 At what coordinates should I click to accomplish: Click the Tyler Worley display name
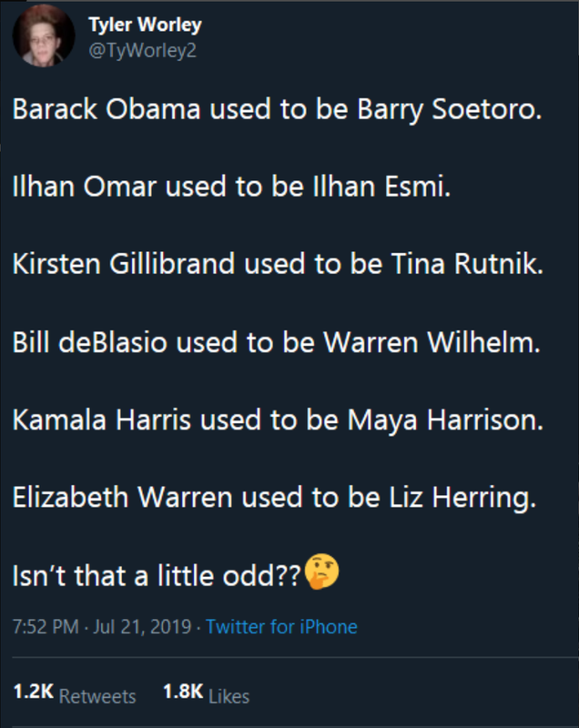point(145,25)
